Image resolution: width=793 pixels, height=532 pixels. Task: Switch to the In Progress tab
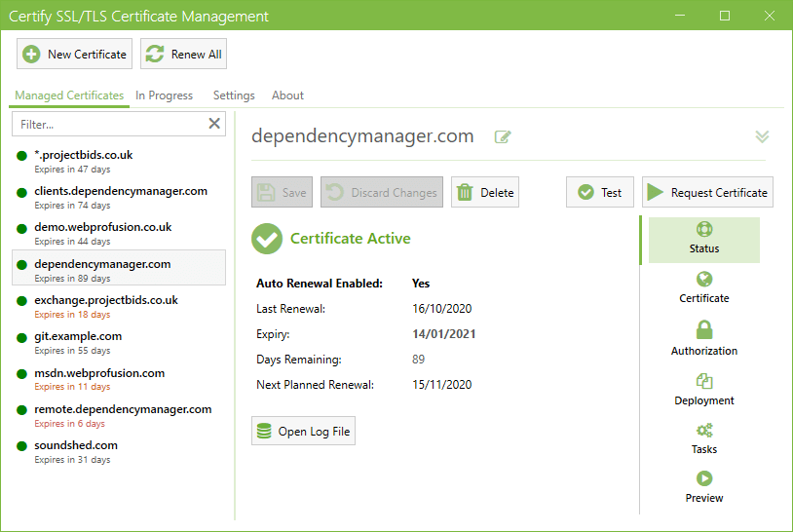[x=164, y=95]
